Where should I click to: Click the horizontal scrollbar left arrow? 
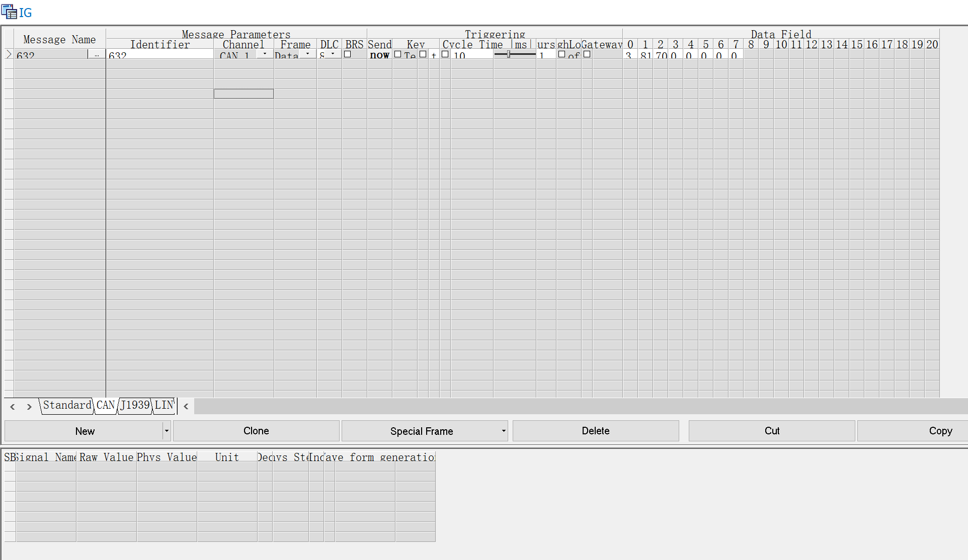coord(186,406)
